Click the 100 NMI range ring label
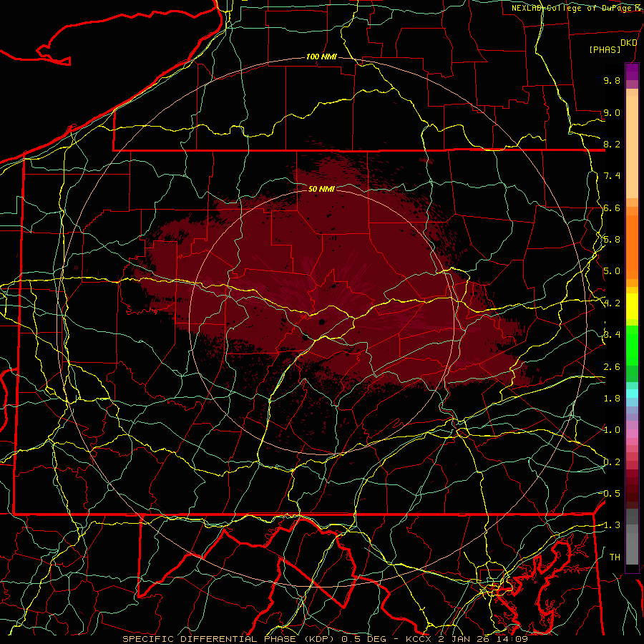 [x=321, y=57]
